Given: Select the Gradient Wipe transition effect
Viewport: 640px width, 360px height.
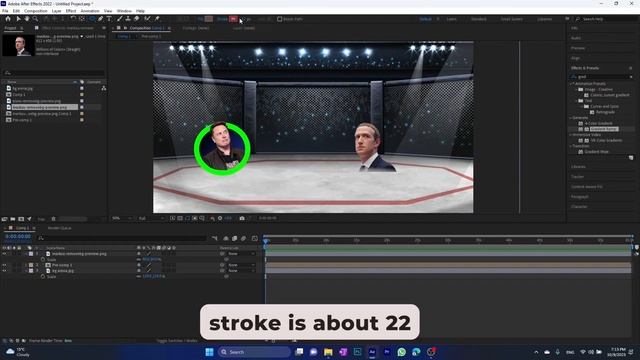Looking at the screenshot, I should (x=596, y=151).
